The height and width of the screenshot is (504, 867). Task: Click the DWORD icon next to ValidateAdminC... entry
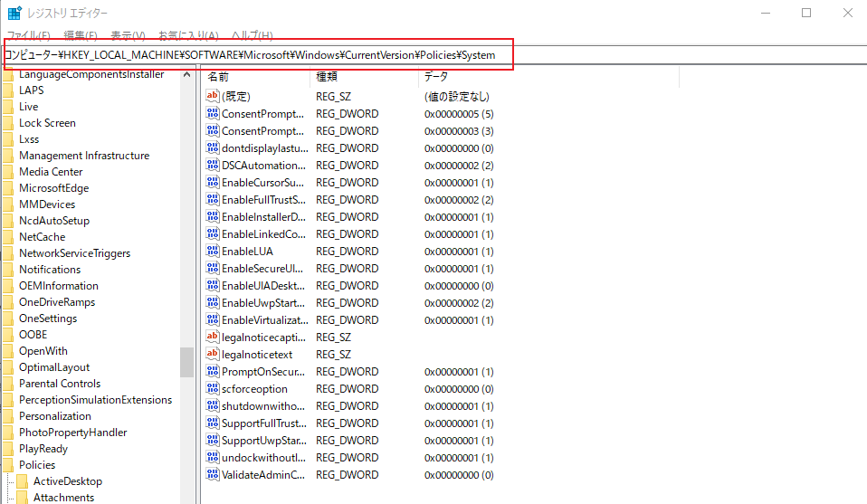click(213, 474)
